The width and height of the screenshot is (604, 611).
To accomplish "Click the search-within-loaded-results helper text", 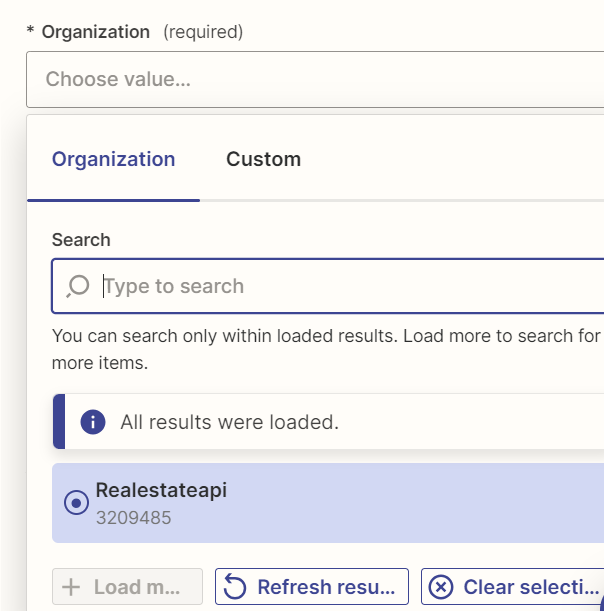I will point(327,349).
